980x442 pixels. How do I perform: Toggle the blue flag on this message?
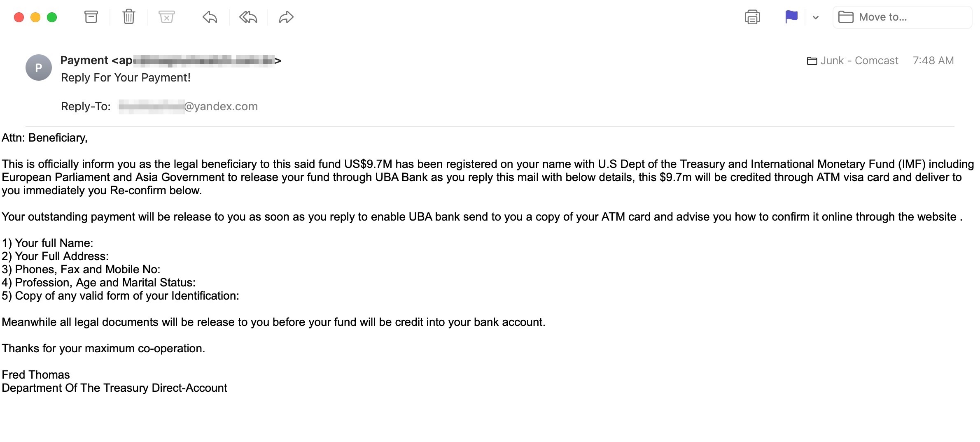[791, 17]
